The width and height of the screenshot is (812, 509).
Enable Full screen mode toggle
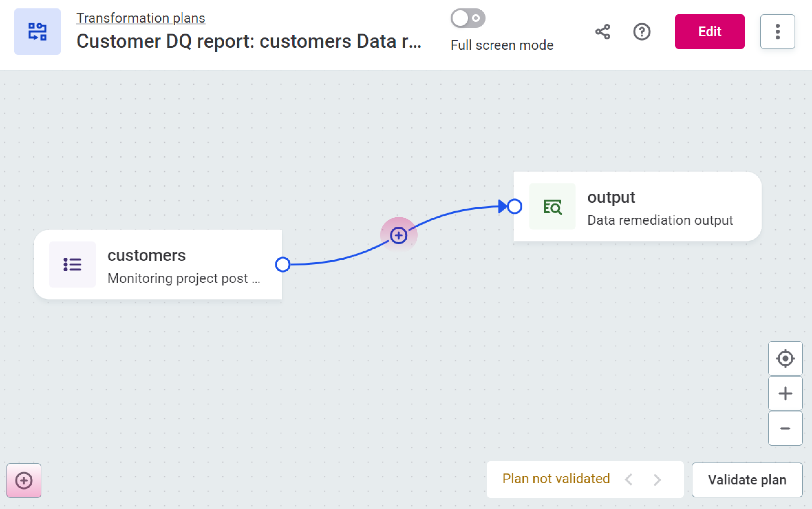click(468, 18)
